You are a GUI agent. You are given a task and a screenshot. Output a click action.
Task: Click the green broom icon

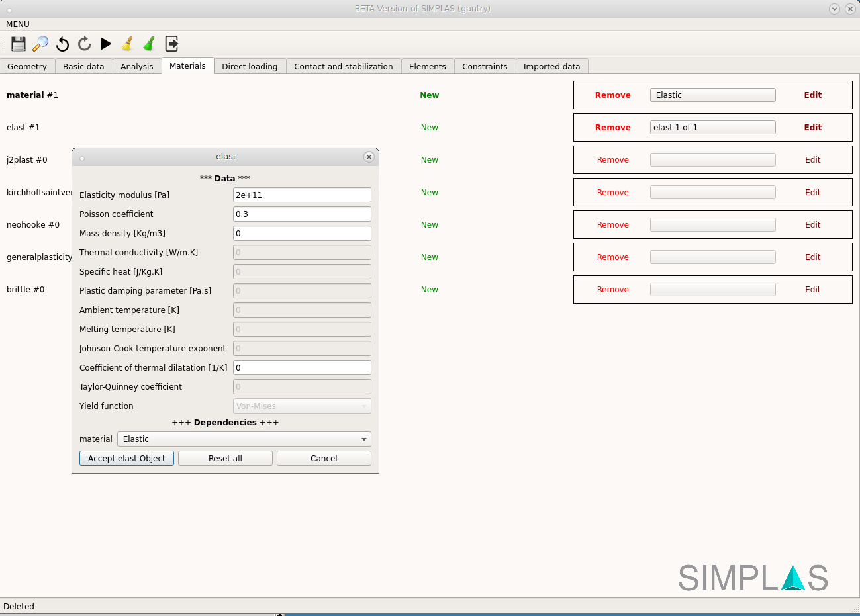tap(150, 44)
